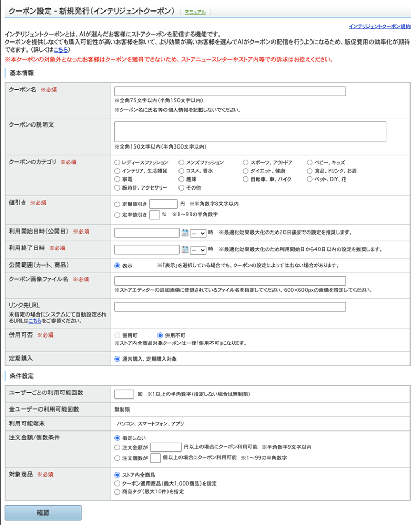Choose クーポン適用商品 specification option
The image size is (420, 525).
coord(117,484)
